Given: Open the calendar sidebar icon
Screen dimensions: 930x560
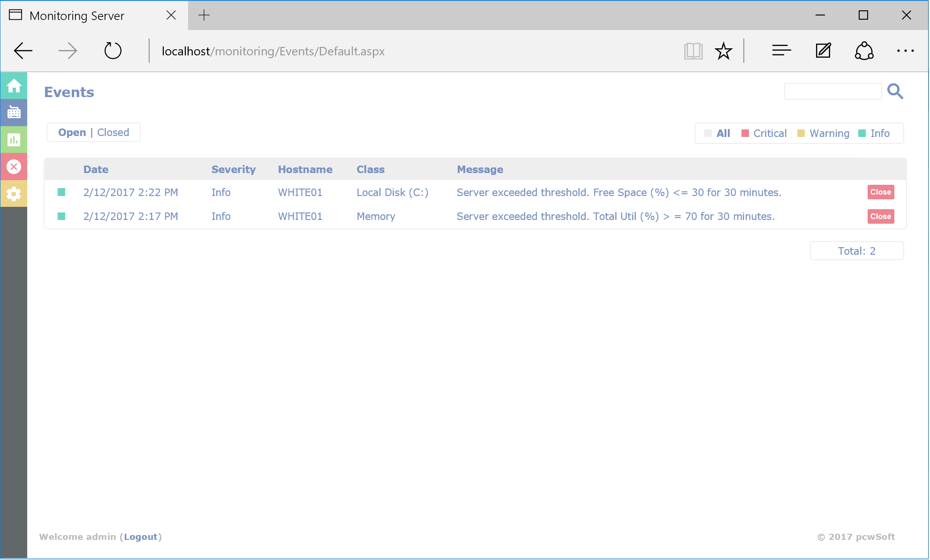Looking at the screenshot, I should tap(14, 113).
